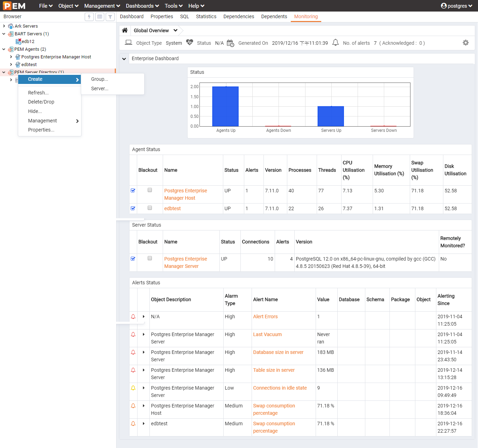Image resolution: width=478 pixels, height=448 pixels.
Task: Click the alerts bell icon in header
Action: pos(335,43)
